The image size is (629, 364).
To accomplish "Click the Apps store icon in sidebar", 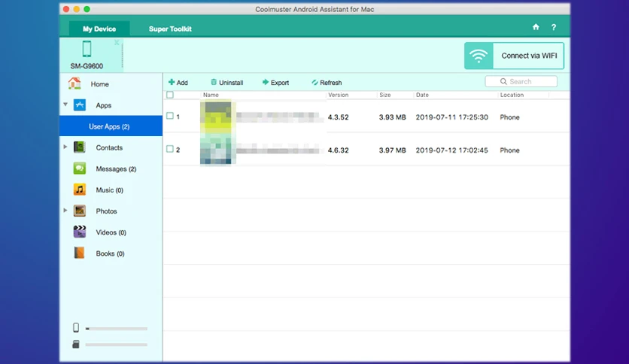I will tap(80, 105).
